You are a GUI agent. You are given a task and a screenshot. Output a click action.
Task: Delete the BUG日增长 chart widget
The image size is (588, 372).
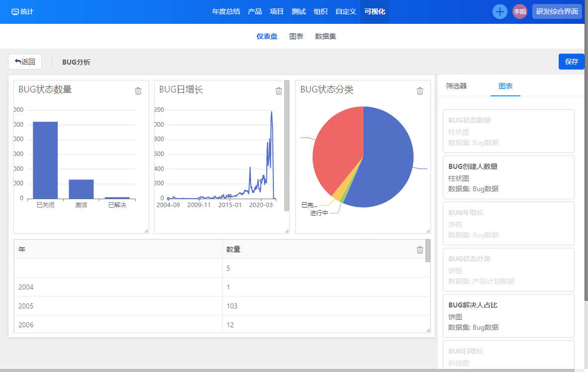(x=279, y=91)
